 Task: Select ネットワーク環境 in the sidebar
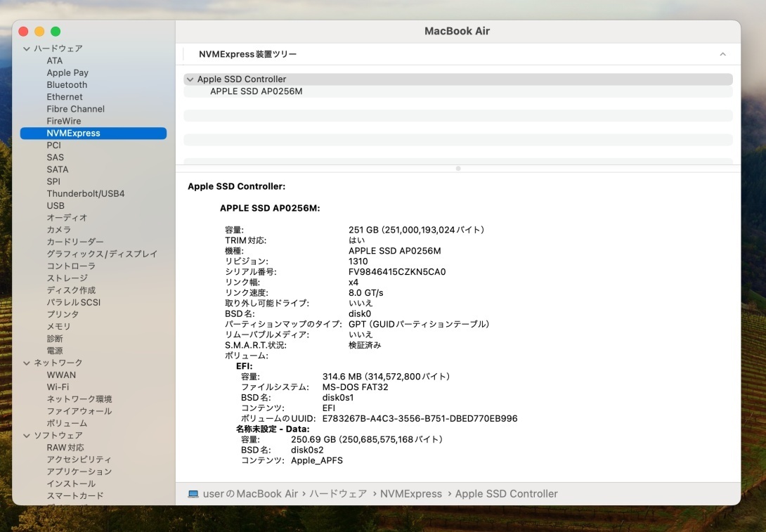point(79,399)
